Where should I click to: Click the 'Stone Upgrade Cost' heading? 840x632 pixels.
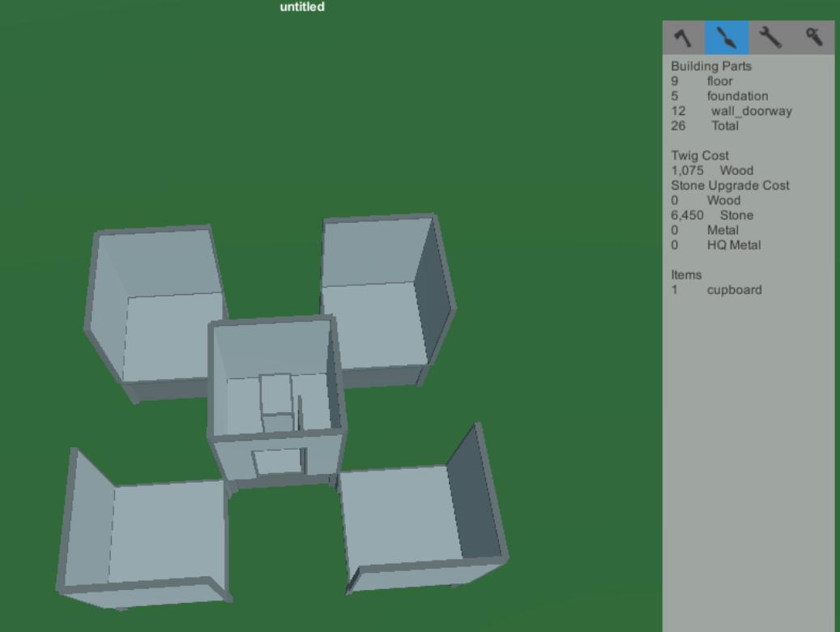coord(730,186)
